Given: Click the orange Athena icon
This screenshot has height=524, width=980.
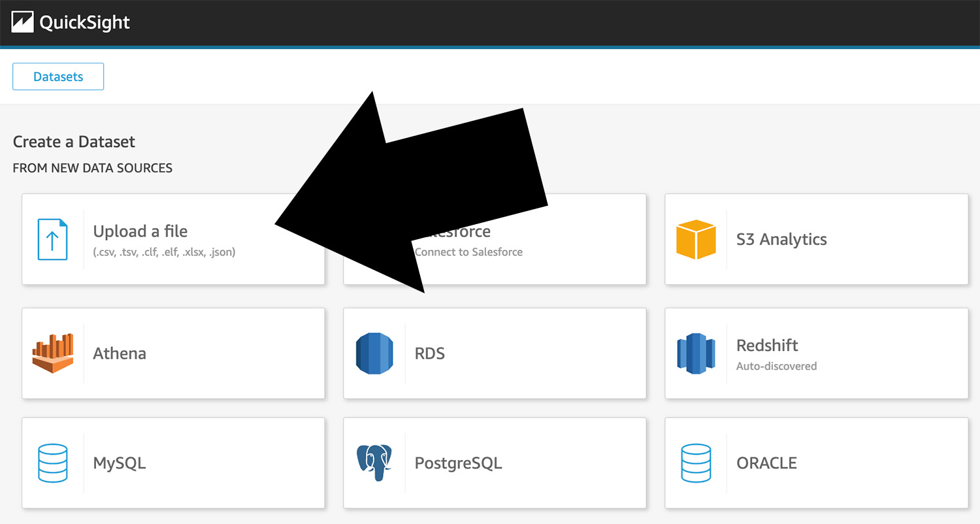Looking at the screenshot, I should point(52,353).
